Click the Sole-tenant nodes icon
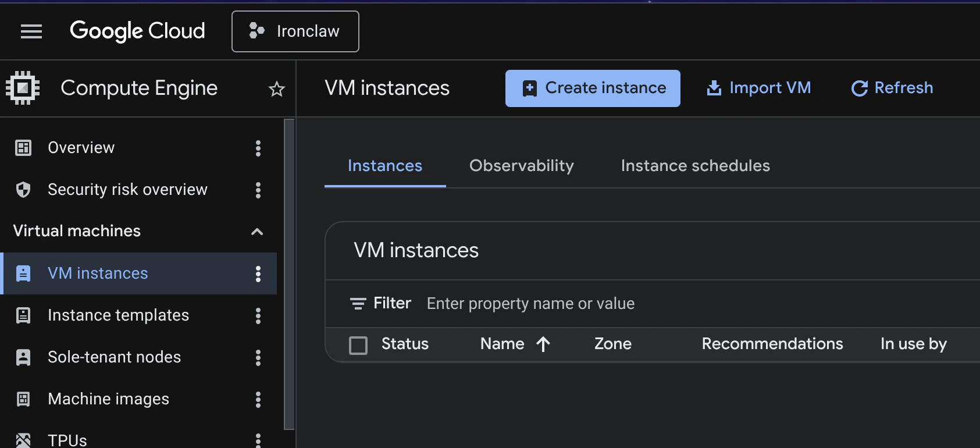This screenshot has width=980, height=448. coord(23,357)
